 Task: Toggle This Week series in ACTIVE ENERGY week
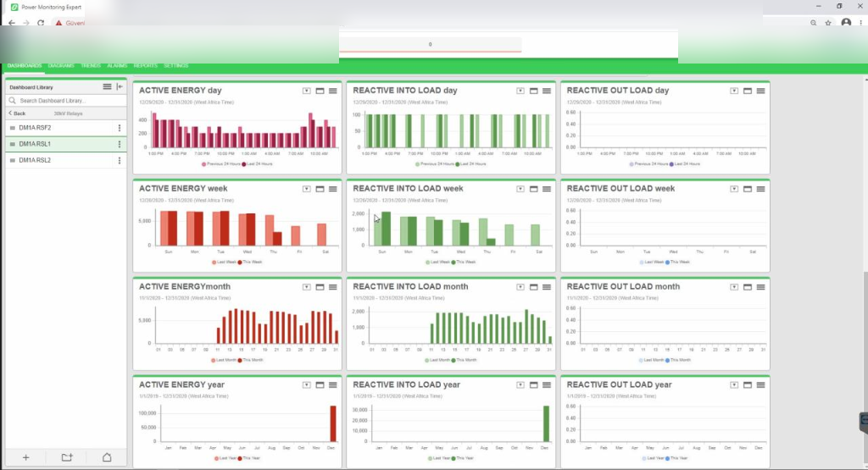250,262
